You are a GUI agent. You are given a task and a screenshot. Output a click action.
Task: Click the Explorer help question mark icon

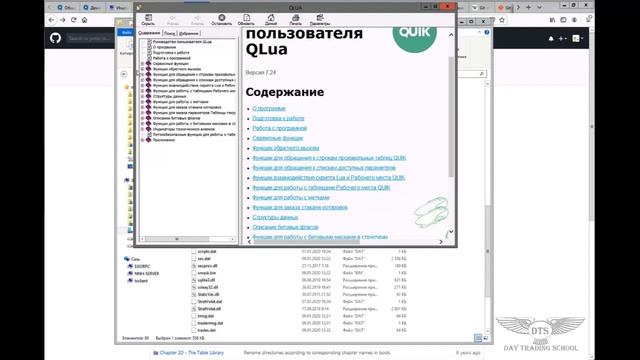tap(487, 32)
